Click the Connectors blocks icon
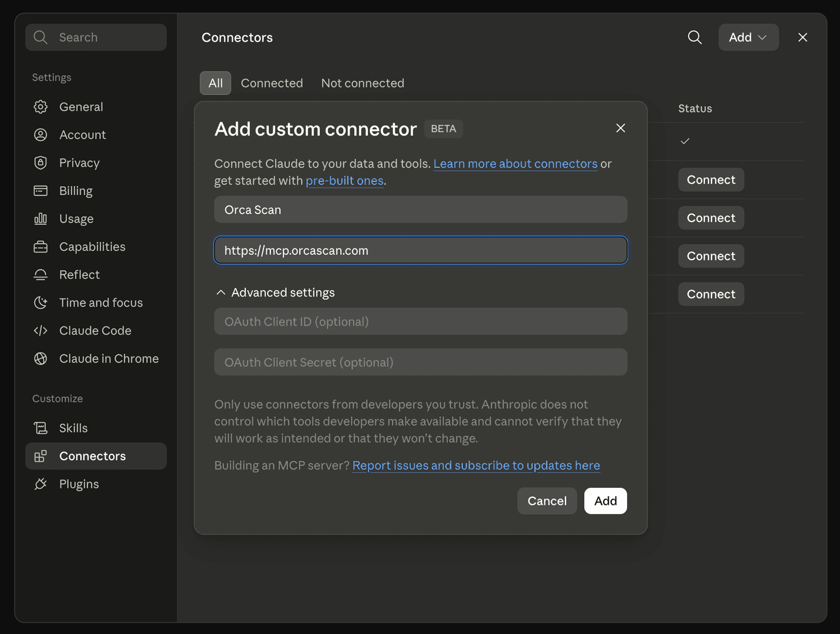Viewport: 840px width, 634px height. coord(40,456)
